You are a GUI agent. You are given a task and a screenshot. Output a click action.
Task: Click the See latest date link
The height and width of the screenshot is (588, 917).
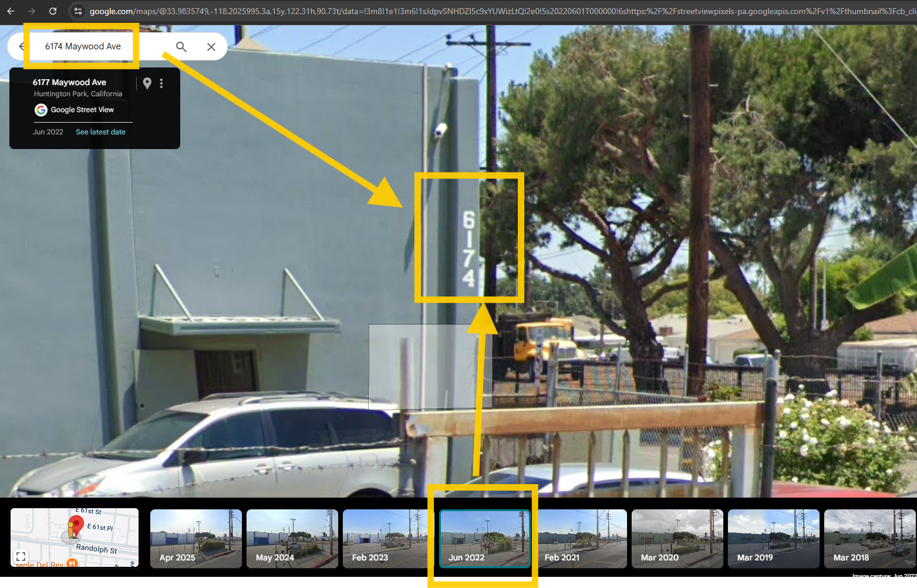click(x=100, y=132)
